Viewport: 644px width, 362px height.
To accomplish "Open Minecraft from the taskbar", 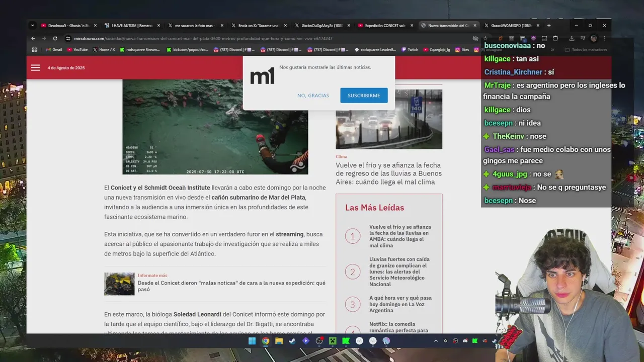I will [x=333, y=341].
